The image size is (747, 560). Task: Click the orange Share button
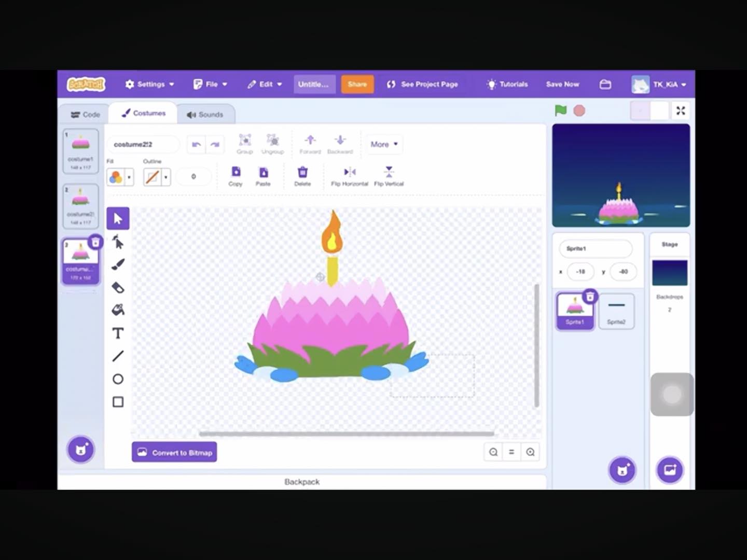(357, 84)
